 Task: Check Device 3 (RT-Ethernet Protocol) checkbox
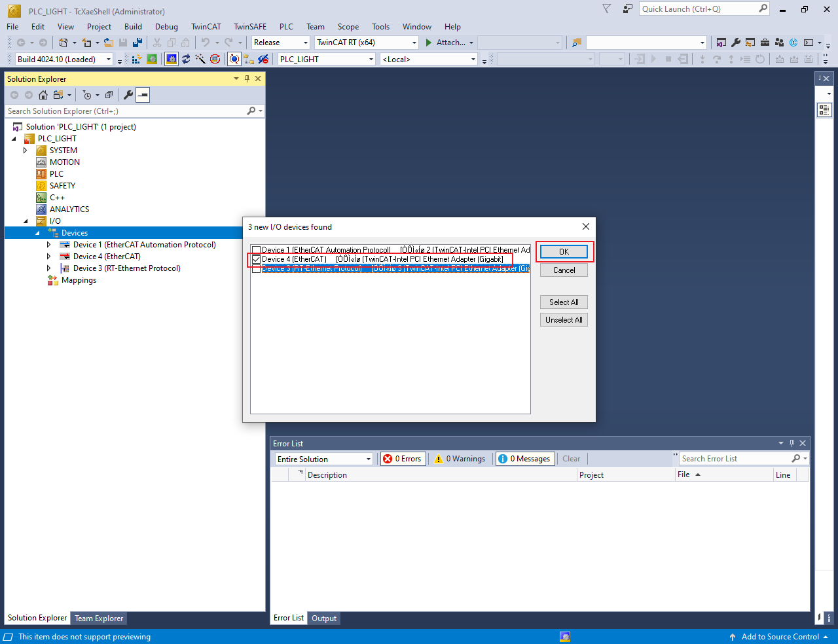257,268
